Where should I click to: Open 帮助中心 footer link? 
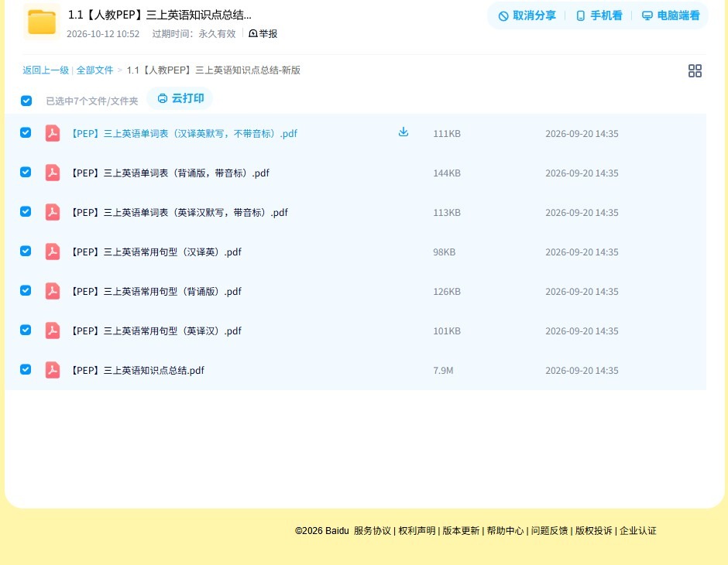point(505,531)
